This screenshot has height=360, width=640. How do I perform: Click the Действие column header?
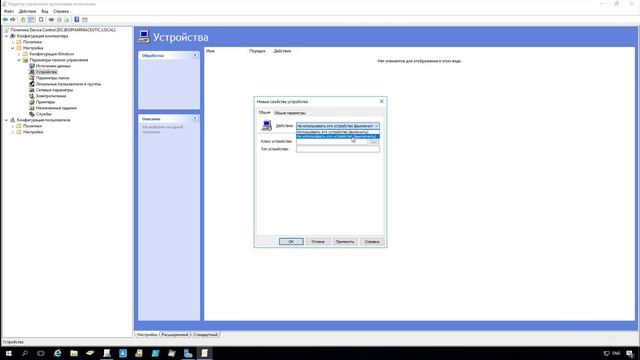[x=282, y=51]
